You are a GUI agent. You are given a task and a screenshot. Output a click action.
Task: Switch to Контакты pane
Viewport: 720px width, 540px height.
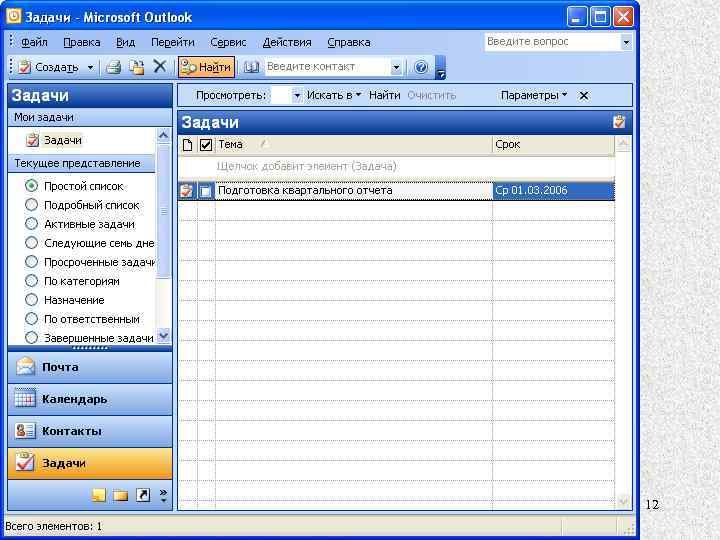pos(90,431)
